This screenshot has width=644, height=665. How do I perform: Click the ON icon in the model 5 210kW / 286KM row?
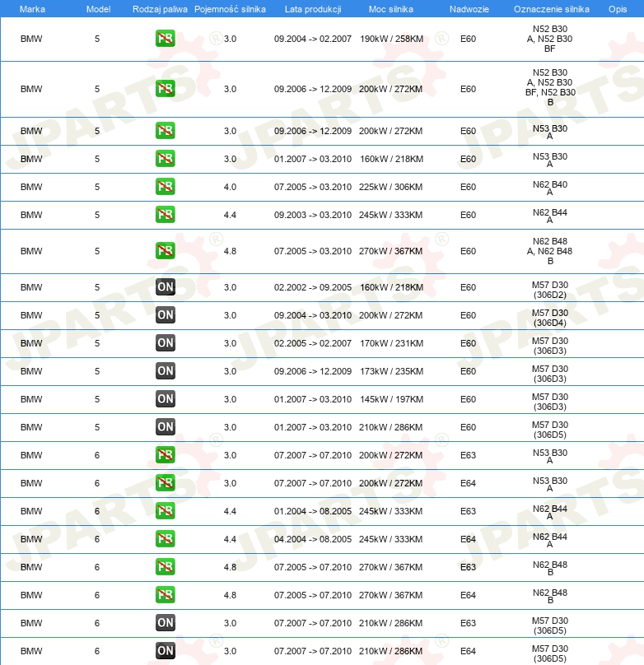click(x=165, y=427)
